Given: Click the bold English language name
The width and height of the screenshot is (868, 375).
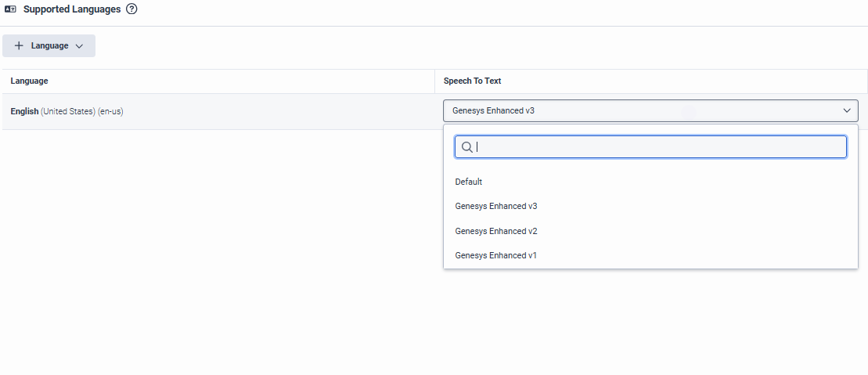Looking at the screenshot, I should (x=24, y=111).
